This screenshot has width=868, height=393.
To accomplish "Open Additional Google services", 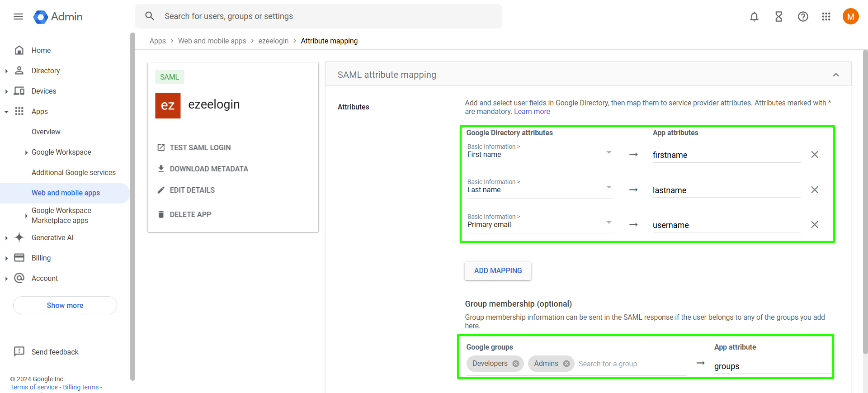I will pos(74,172).
